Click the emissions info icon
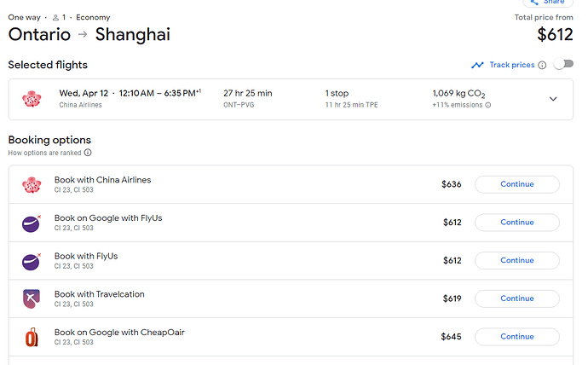Screen dimensions: 588x365 tap(487, 106)
